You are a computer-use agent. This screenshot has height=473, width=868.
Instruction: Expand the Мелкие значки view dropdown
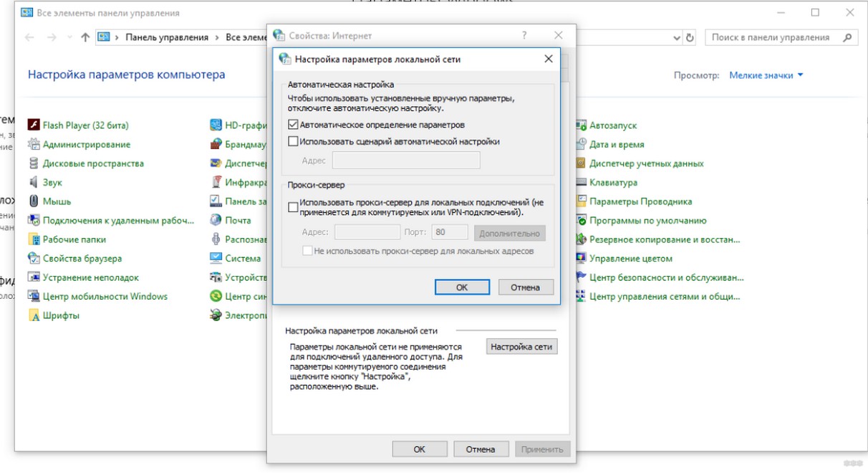[x=766, y=75]
